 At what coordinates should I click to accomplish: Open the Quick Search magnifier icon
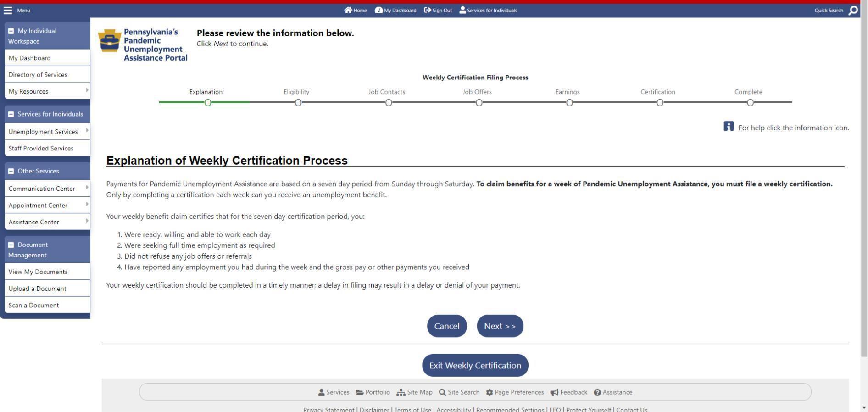pyautogui.click(x=853, y=10)
